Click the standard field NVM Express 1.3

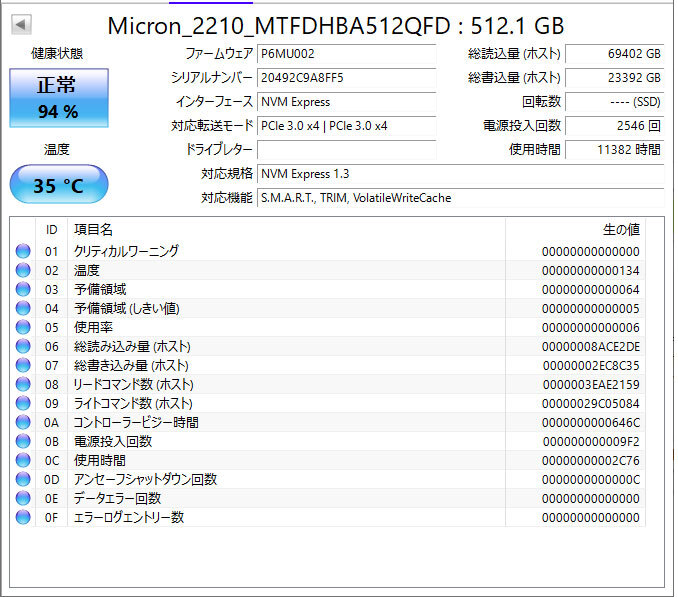(x=461, y=174)
